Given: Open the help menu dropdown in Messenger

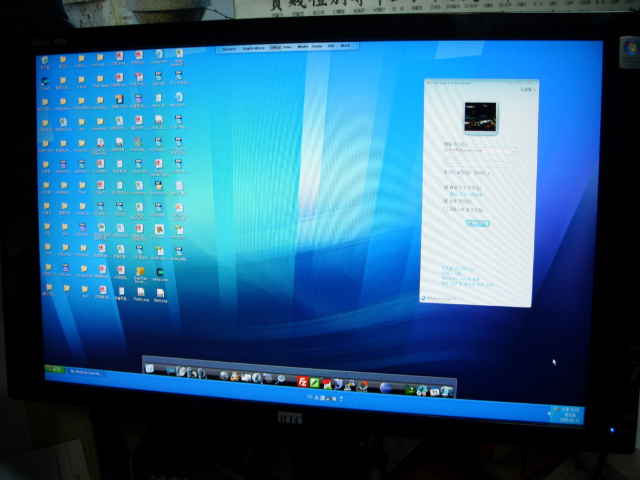Looking at the screenshot, I should (x=527, y=89).
